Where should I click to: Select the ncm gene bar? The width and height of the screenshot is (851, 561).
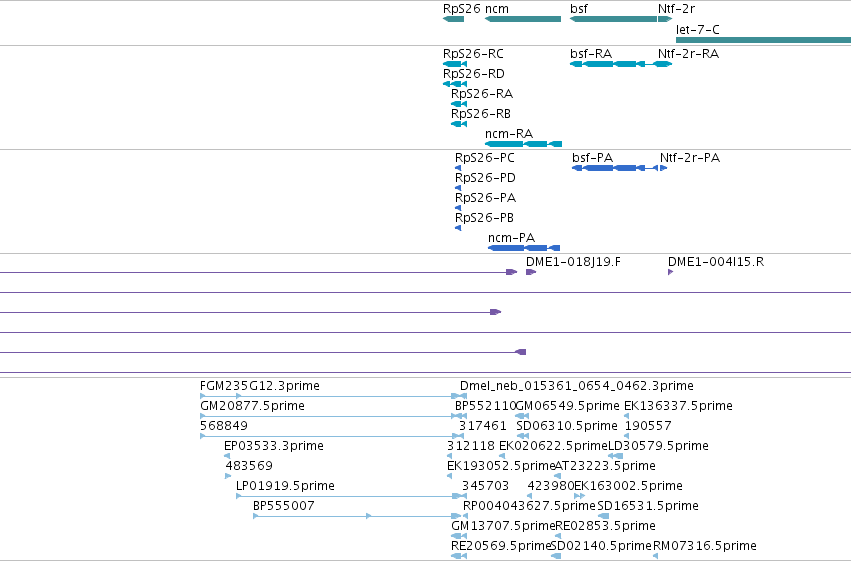pyautogui.click(x=523, y=19)
